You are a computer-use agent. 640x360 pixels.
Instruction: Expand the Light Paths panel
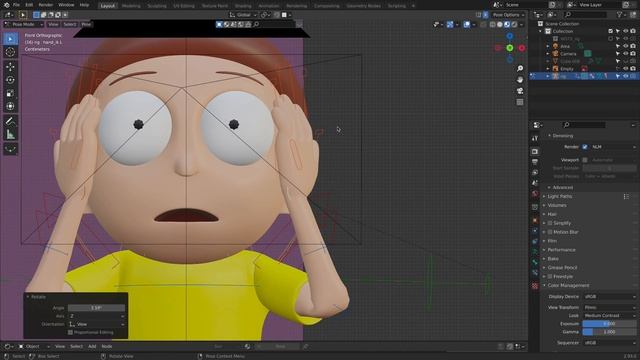(x=560, y=196)
